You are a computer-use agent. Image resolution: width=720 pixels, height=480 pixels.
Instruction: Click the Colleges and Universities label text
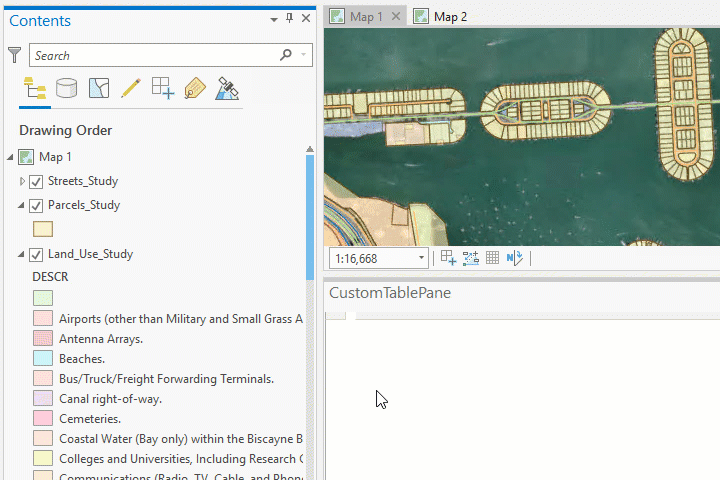(181, 459)
